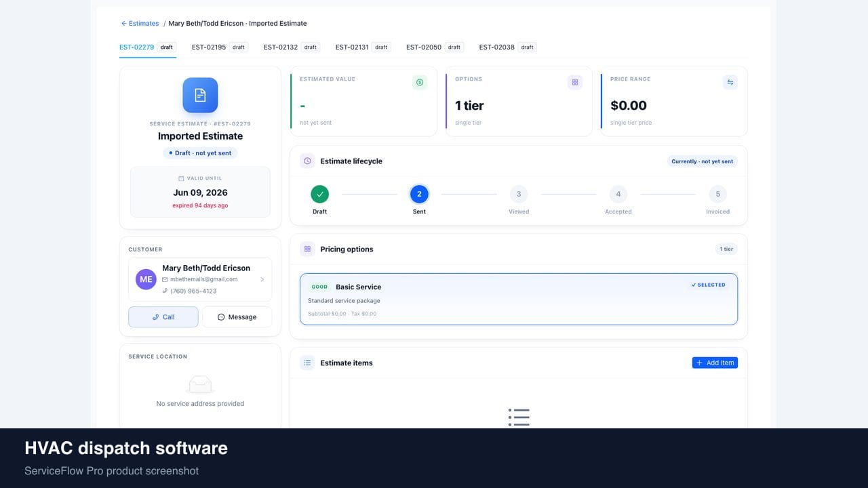Click the ME customer avatar
The height and width of the screenshot is (488, 868).
[146, 279]
